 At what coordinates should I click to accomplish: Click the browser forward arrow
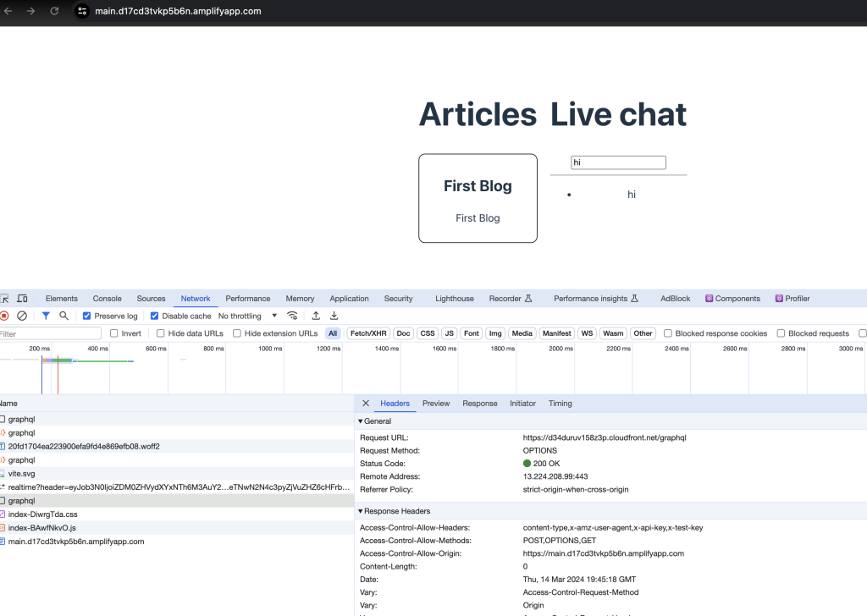coord(31,11)
